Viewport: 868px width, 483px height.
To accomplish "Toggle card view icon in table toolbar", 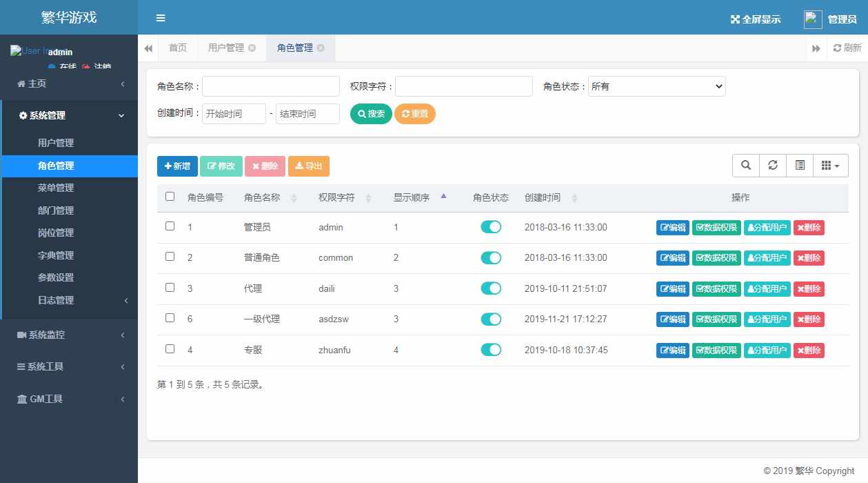I will 800,166.
